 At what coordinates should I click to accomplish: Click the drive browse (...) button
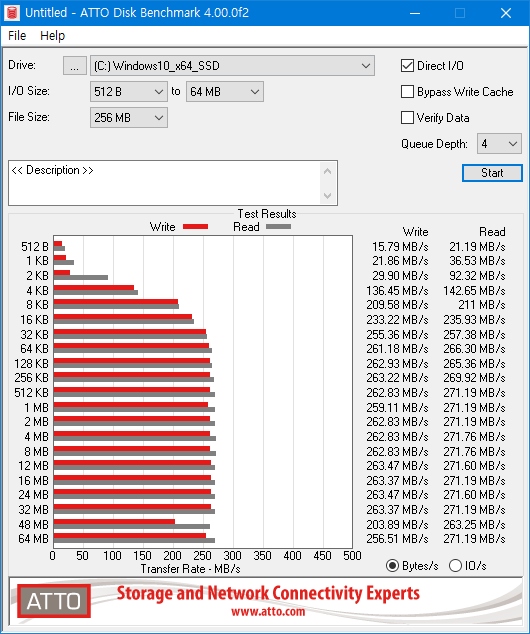coord(74,66)
